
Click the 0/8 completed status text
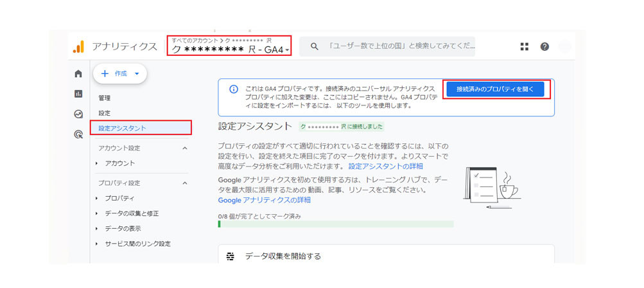coord(259,216)
